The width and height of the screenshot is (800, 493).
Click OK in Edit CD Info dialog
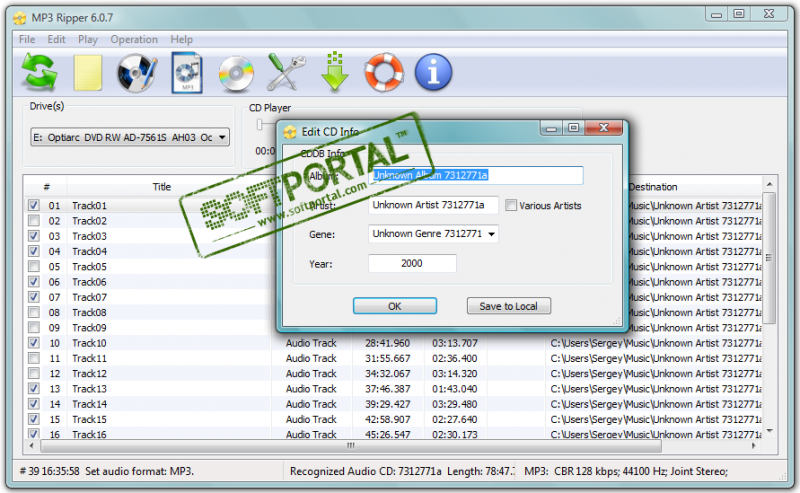click(394, 306)
